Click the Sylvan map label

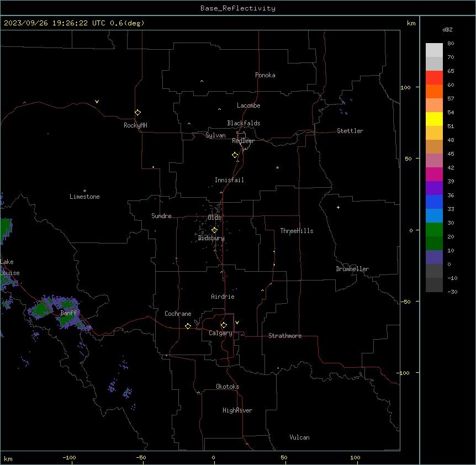pos(215,135)
